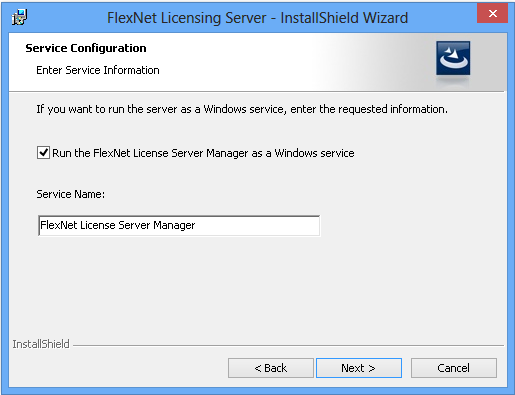
Task: Click the 'Service Name:' label
Action: (x=70, y=194)
